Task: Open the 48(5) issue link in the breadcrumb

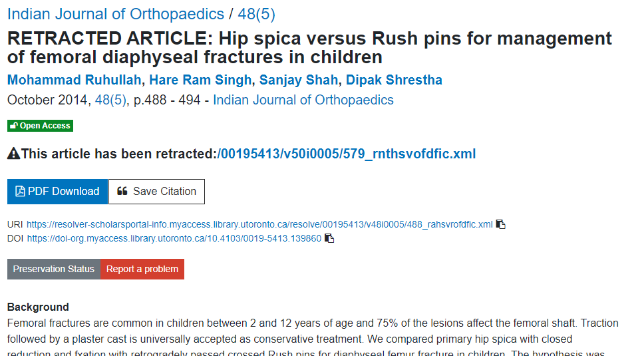Action: (x=256, y=14)
